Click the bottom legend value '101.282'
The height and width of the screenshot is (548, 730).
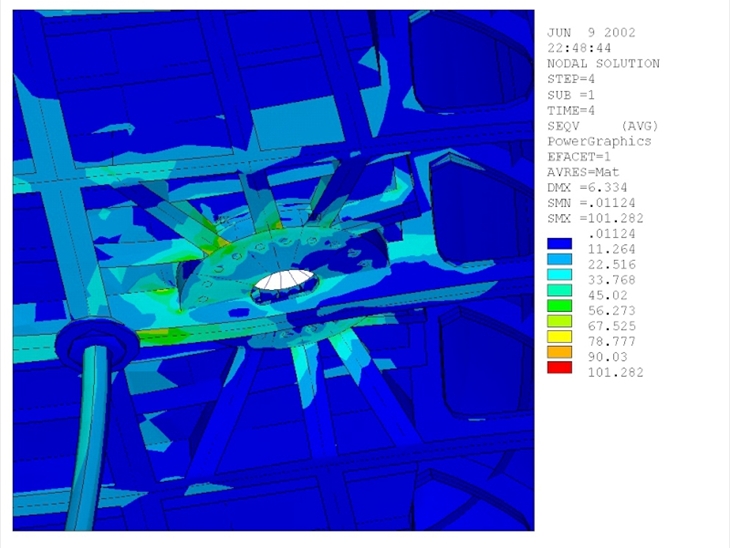click(615, 372)
